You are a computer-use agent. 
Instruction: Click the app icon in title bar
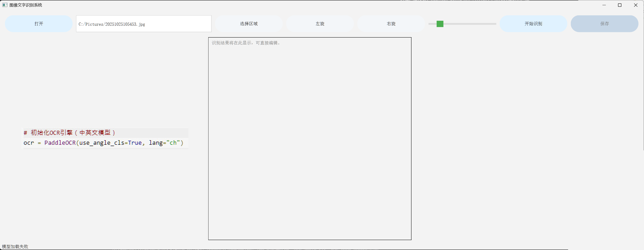point(5,5)
